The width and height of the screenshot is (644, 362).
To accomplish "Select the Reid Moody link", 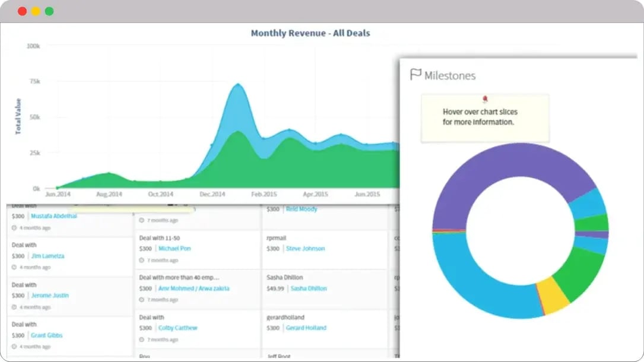I will [x=302, y=209].
